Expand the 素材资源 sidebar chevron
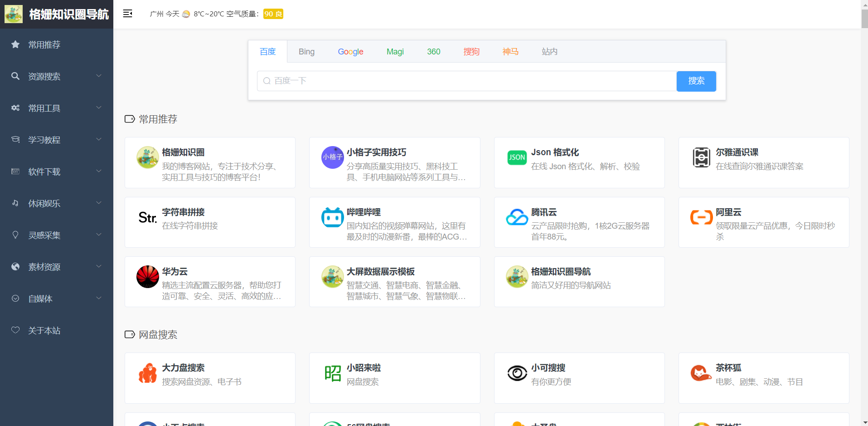This screenshot has height=426, width=868. pyautogui.click(x=99, y=266)
